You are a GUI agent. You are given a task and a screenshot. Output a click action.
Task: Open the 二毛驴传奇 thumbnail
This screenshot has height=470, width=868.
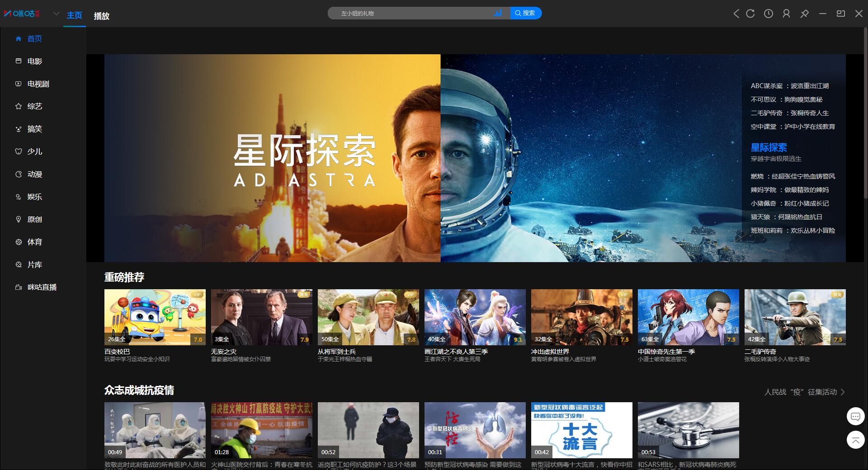pos(795,317)
